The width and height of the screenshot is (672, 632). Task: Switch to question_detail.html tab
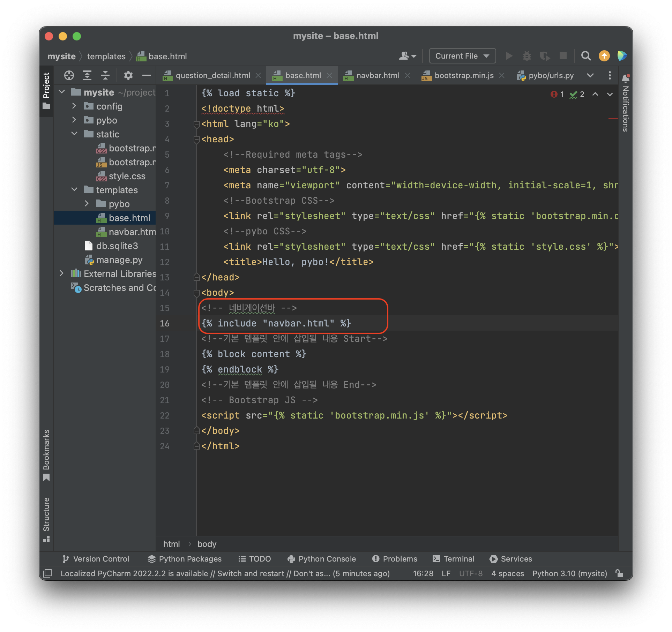(212, 75)
